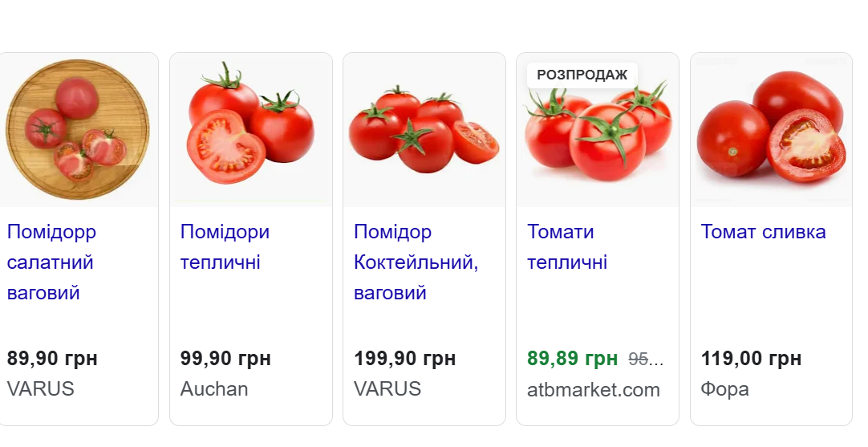The height and width of the screenshot is (447, 868).
Task: Click the green 89,89 грн sale price
Action: click(x=572, y=359)
